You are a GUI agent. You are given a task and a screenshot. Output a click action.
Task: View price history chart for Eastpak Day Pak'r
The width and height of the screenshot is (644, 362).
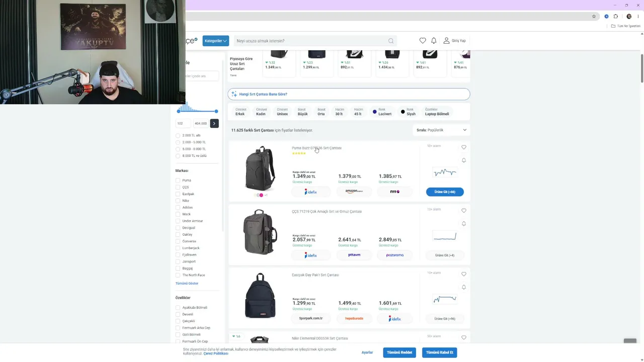click(x=445, y=300)
